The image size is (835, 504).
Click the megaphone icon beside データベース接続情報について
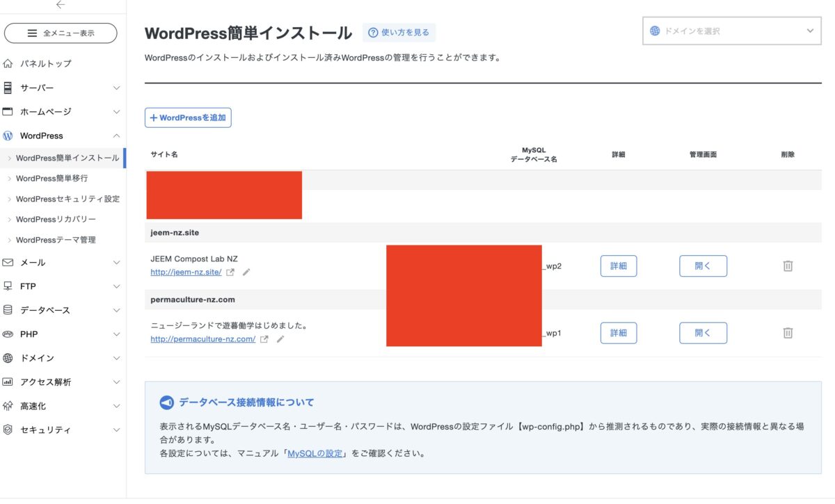coord(166,403)
